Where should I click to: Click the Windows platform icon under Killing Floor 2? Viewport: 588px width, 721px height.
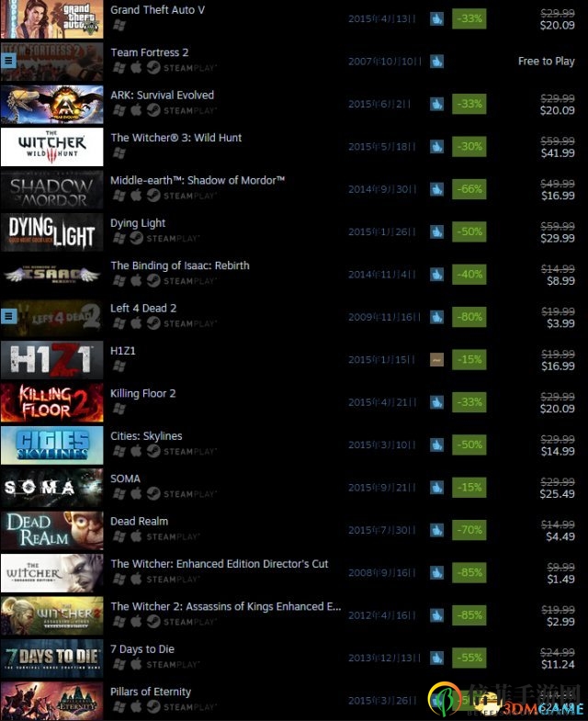tap(119, 409)
